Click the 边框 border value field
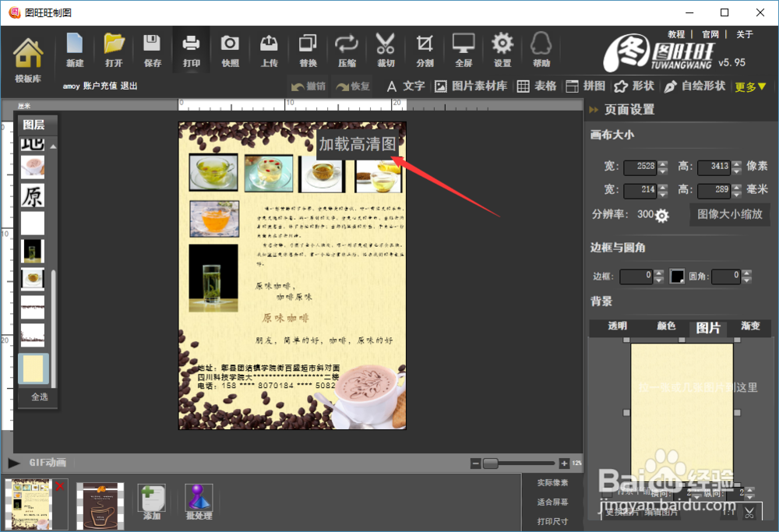The width and height of the screenshot is (779, 532). (x=636, y=277)
